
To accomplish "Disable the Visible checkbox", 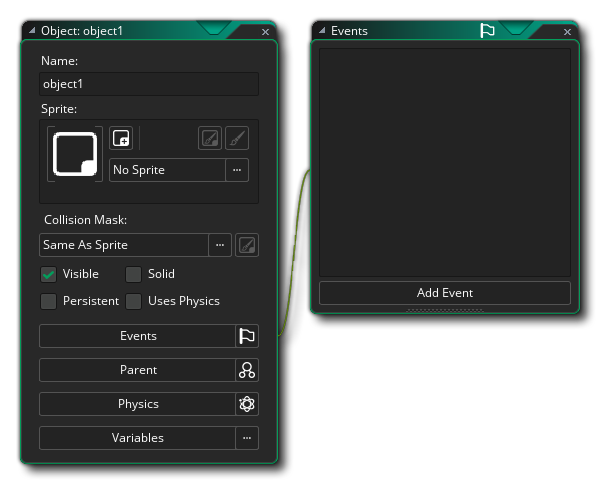I will (48, 274).
